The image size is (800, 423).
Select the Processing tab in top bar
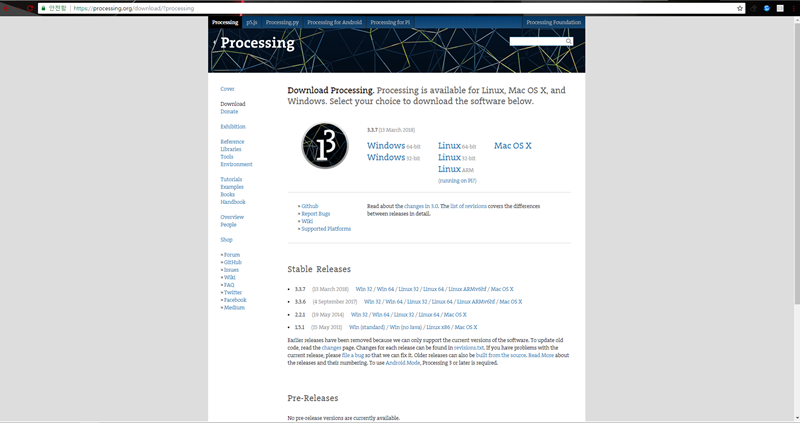tap(225, 22)
